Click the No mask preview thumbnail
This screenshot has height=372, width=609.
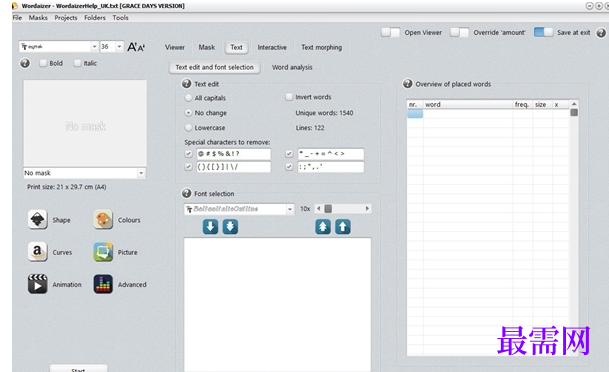(85, 124)
